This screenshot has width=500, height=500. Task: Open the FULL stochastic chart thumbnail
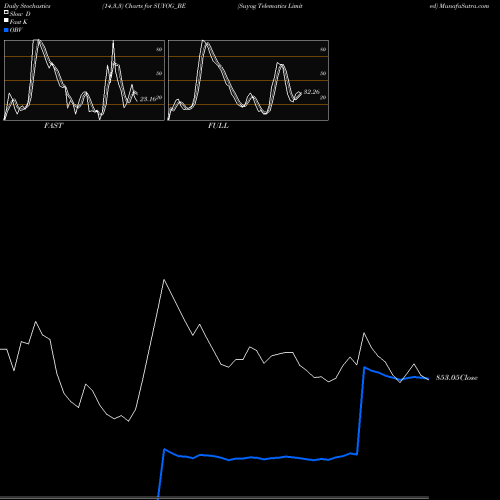(x=248, y=80)
